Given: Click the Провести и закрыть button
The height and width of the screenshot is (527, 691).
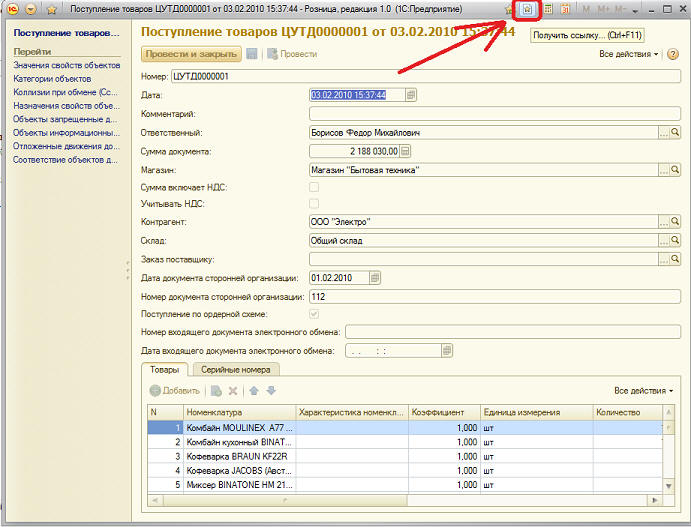Looking at the screenshot, I should coord(191,54).
